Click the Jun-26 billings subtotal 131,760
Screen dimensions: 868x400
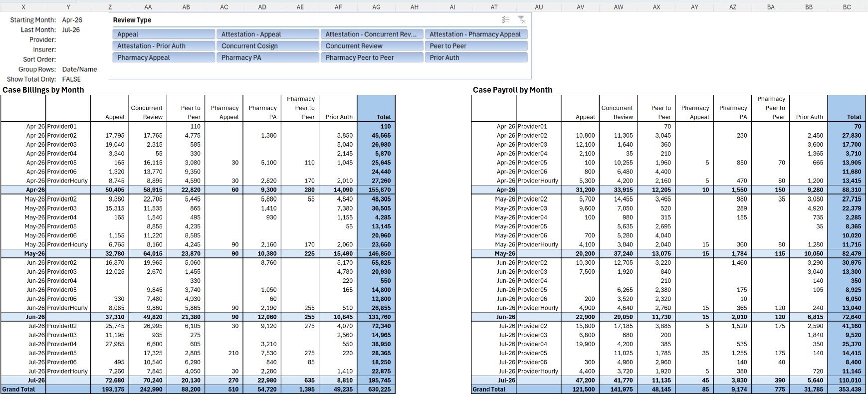pyautogui.click(x=379, y=317)
